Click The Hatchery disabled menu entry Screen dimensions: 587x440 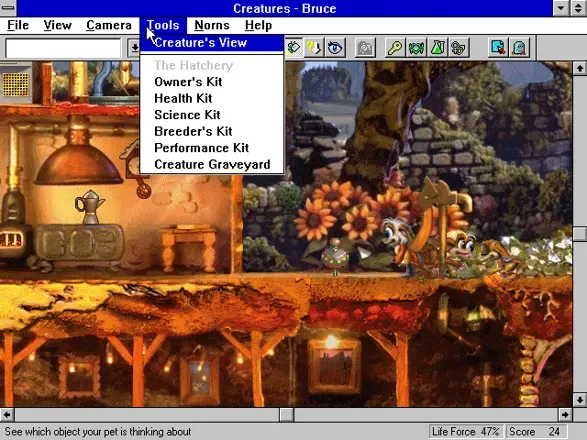(212, 65)
